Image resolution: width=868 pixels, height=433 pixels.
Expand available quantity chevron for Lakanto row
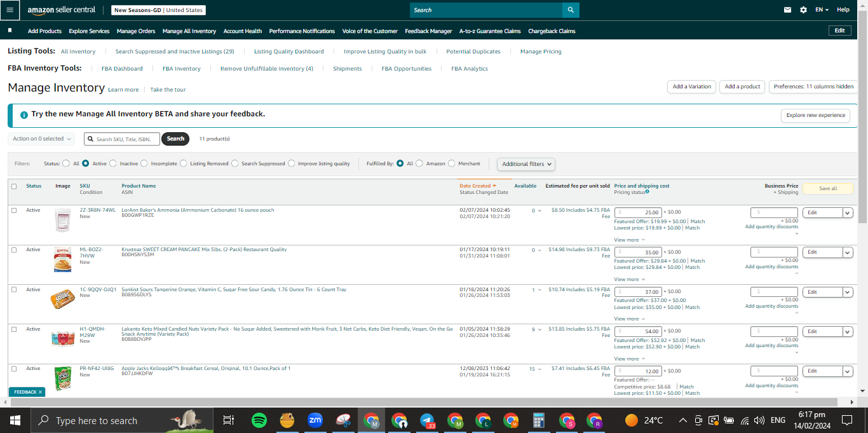(540, 329)
